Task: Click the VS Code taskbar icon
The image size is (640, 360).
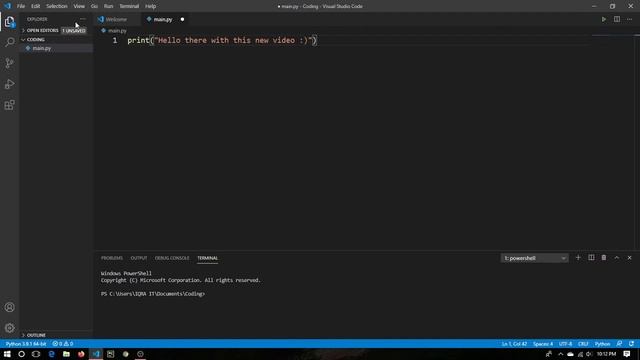Action: [x=96, y=354]
